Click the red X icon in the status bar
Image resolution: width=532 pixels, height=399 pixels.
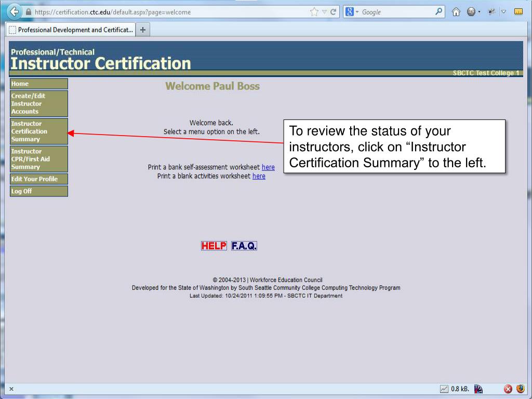(509, 389)
